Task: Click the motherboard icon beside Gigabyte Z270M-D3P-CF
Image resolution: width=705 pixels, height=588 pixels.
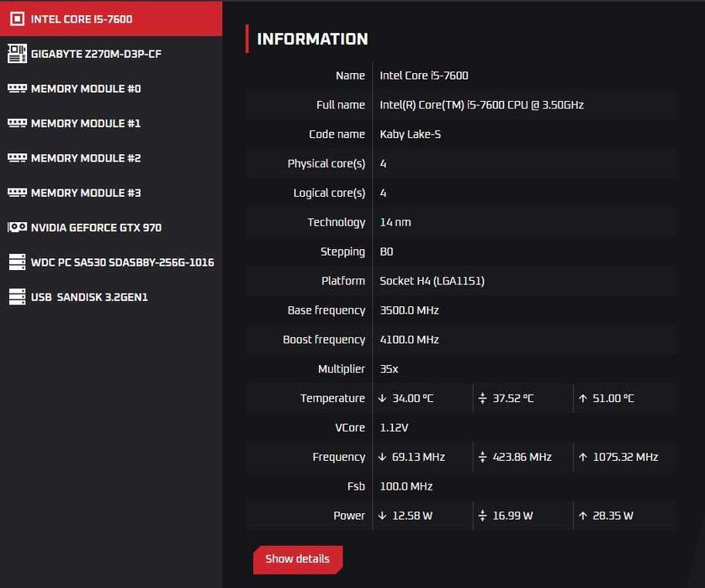Action: coord(17,54)
